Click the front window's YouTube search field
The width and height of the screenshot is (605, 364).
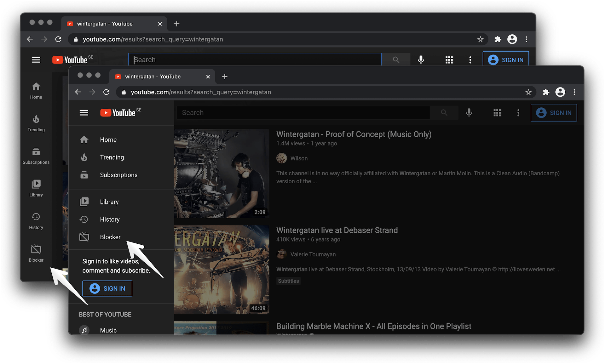pos(302,113)
